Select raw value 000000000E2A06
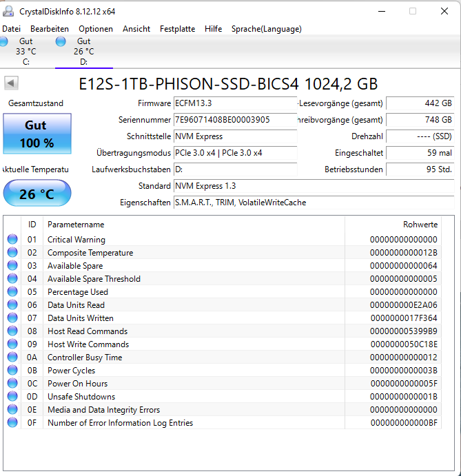Screen dimensions: 461x476 point(404,304)
